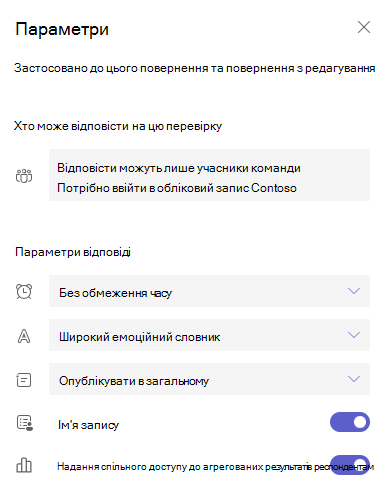
Task: Toggle the Ім'я запису switch
Action: tap(350, 422)
